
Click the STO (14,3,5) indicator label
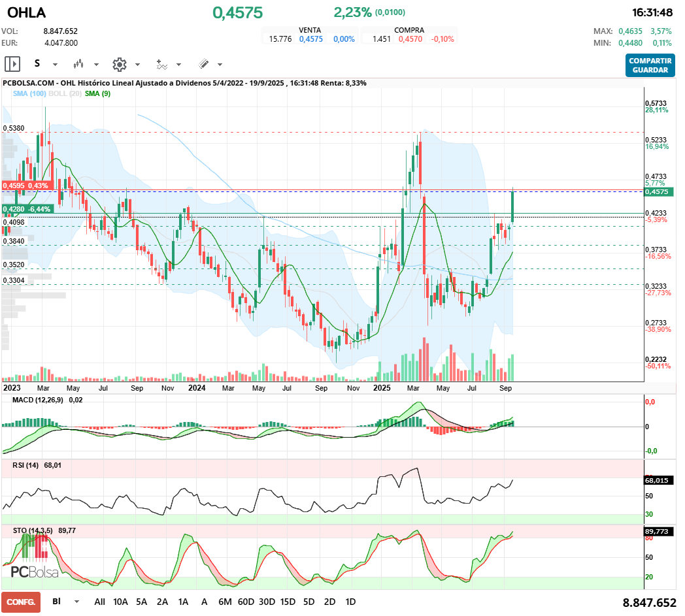(33, 530)
